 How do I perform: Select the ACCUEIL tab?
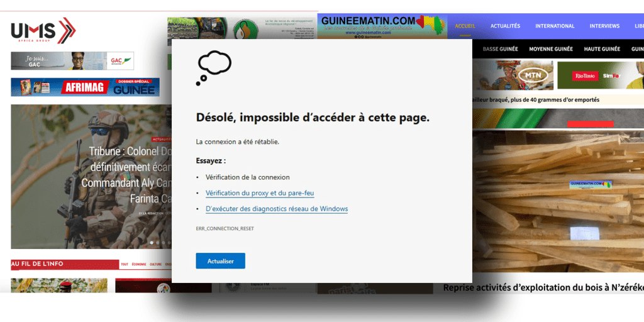tap(465, 26)
